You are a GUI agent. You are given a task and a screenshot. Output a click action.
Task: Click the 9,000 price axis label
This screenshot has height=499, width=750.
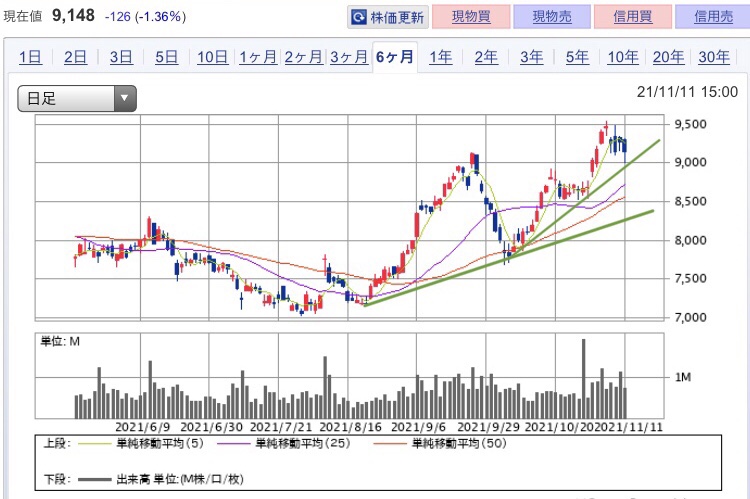[690, 163]
